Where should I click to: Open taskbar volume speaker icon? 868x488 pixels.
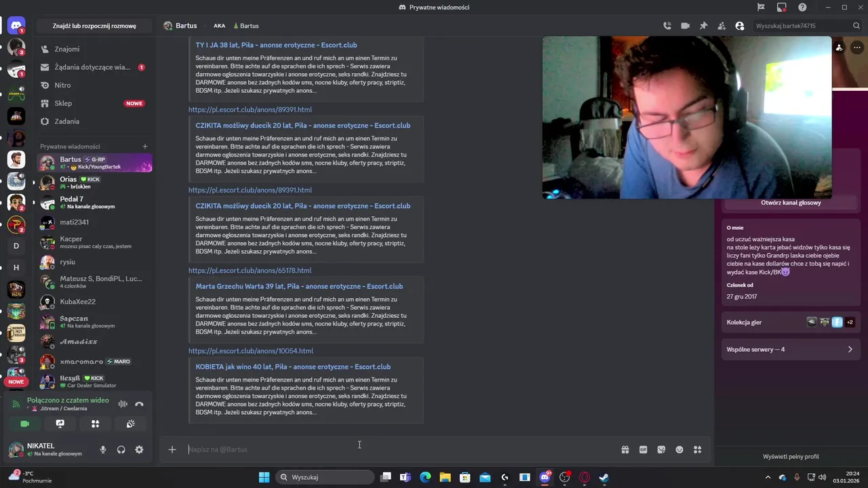(823, 477)
